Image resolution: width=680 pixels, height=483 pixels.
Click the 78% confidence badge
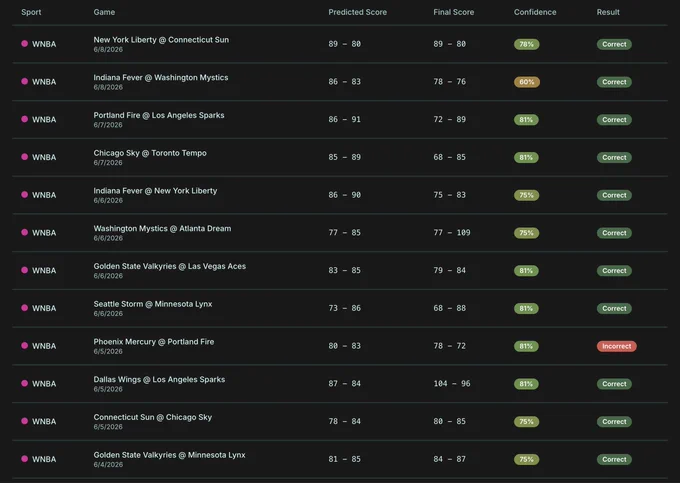pos(526,44)
